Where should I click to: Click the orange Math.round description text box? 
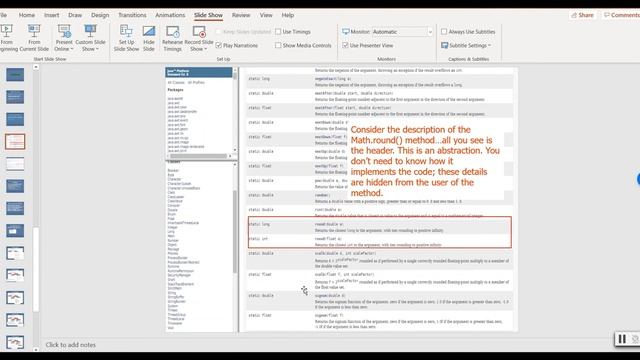[426, 161]
